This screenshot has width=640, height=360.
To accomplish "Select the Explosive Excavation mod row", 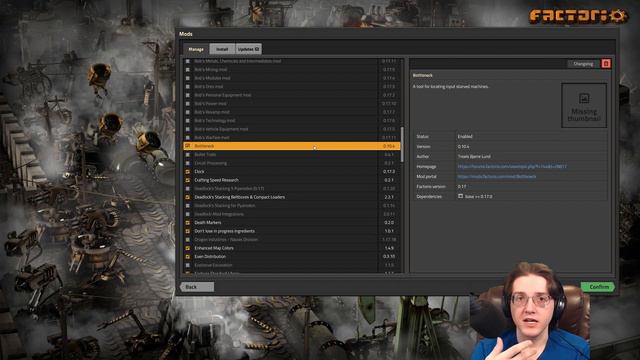I will coord(291,265).
